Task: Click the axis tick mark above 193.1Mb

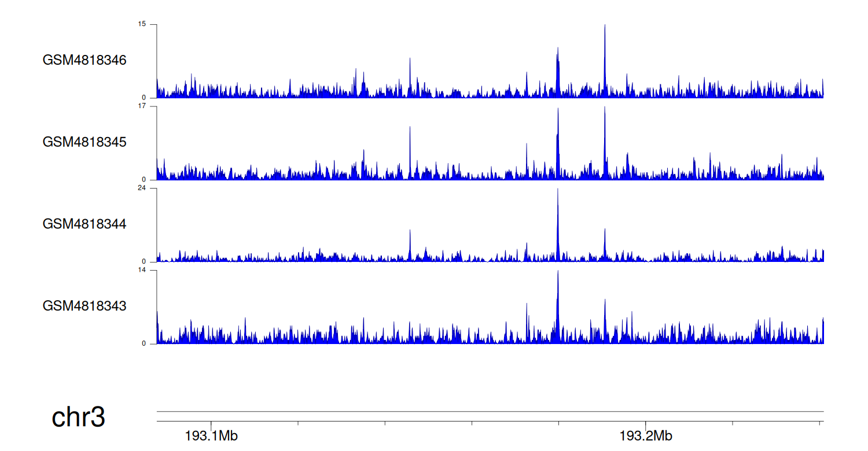Action: point(211,424)
